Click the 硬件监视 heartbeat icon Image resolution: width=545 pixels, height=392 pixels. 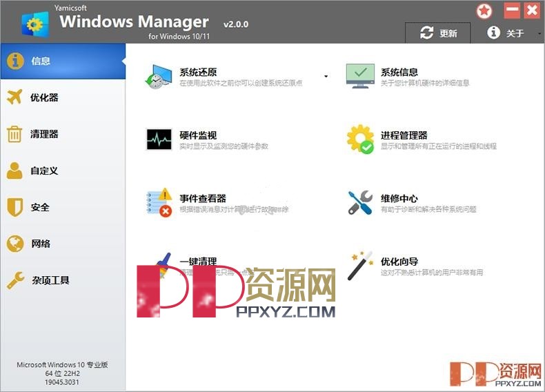[159, 139]
